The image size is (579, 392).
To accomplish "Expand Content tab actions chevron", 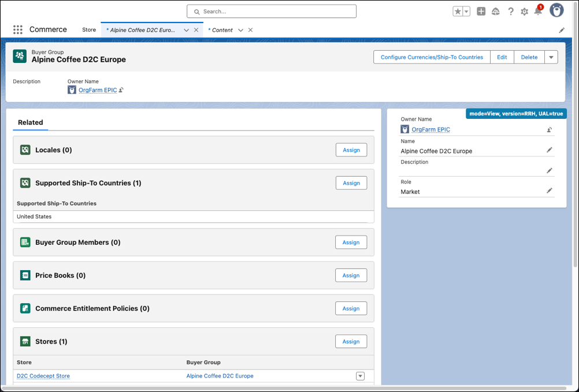I will click(240, 30).
